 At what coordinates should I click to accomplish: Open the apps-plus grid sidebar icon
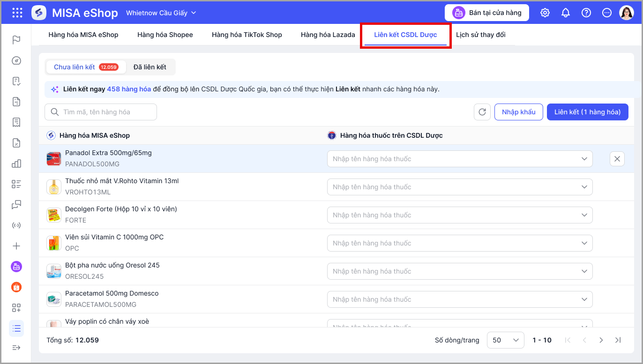16,308
